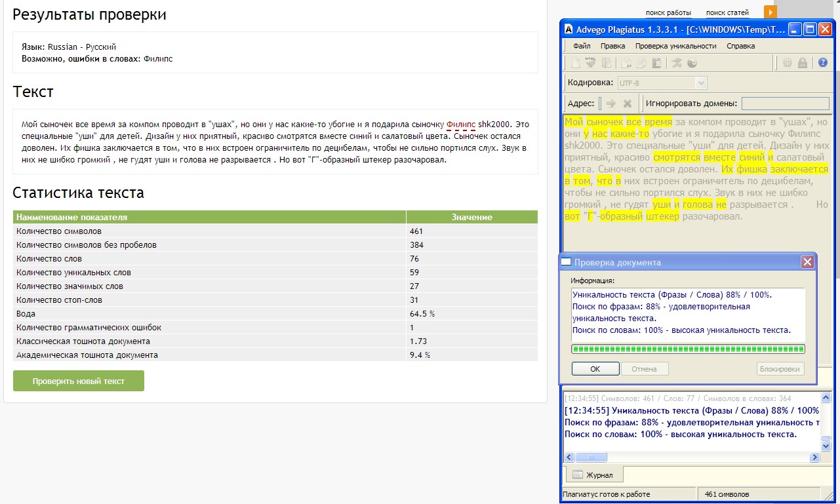The height and width of the screenshot is (504, 840).
Task: Click the Количество символов без пробелов value 384
Action: (416, 245)
